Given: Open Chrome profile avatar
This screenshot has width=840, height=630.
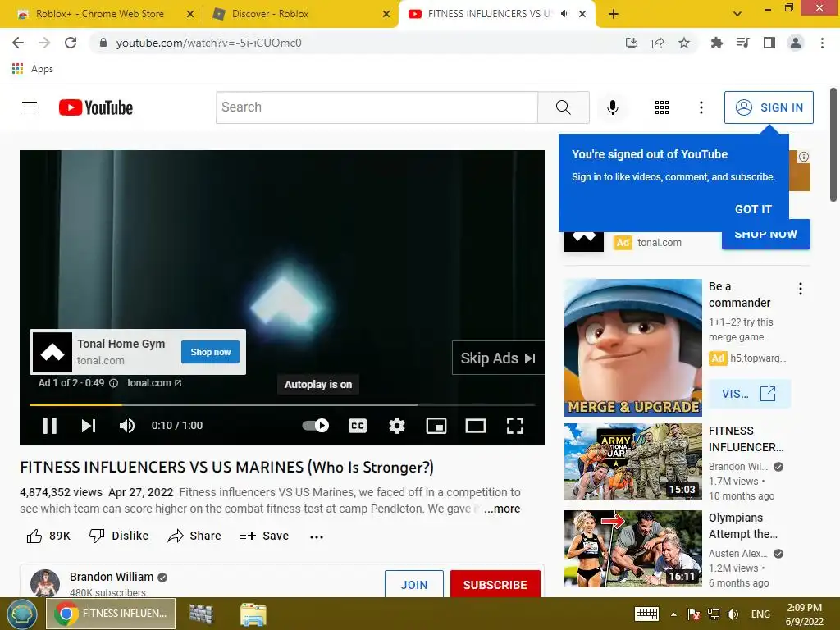Looking at the screenshot, I should 796,43.
